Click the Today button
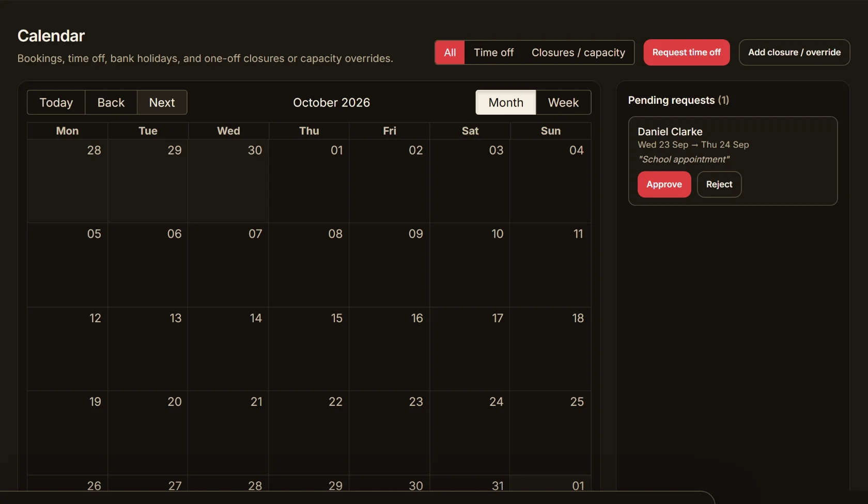Image resolution: width=868 pixels, height=504 pixels. [56, 102]
